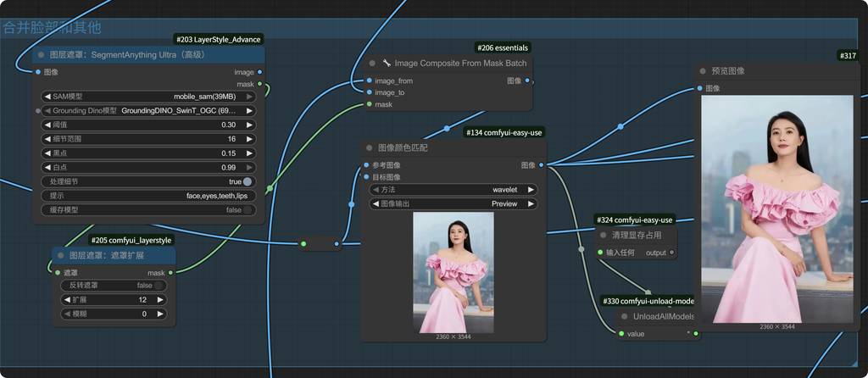Click the large preview image in 预览图像 node
868x378 pixels.
pyautogui.click(x=776, y=208)
